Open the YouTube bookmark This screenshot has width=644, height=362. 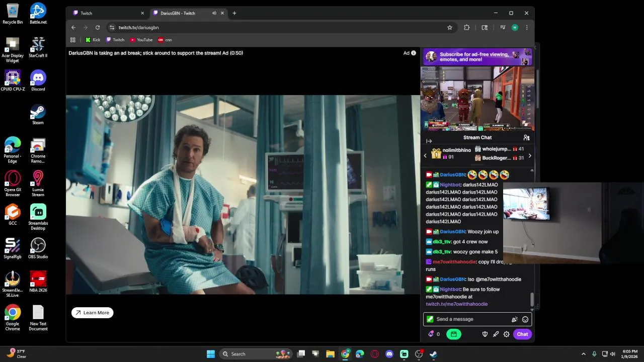point(141,40)
